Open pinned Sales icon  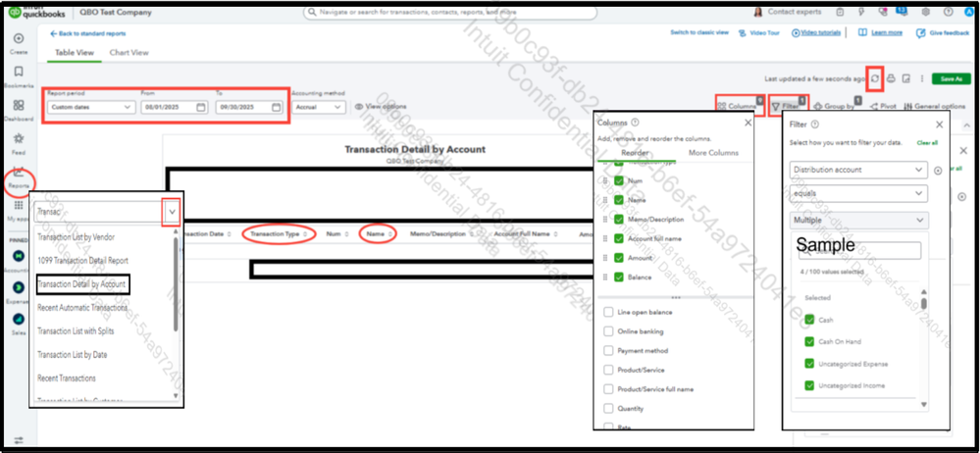coord(19,319)
